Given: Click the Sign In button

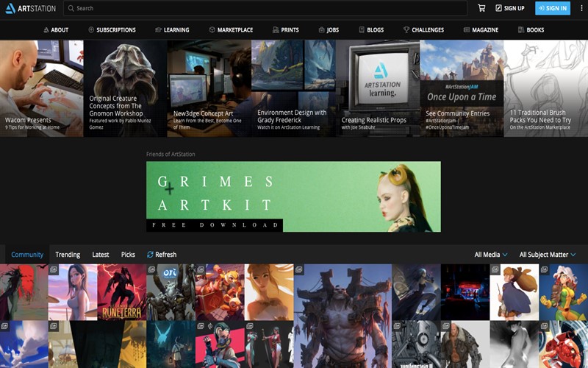Looking at the screenshot, I should click(553, 8).
